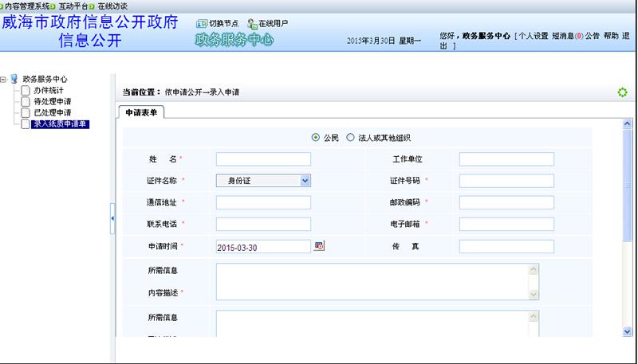The height and width of the screenshot is (364, 638).
Task: Click the page icon next to 已处理申请
Action: (x=26, y=113)
